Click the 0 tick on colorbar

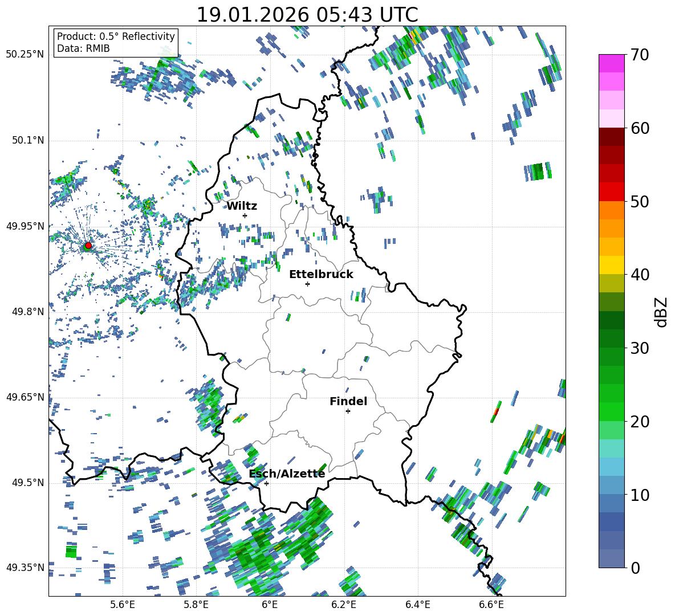[635, 568]
